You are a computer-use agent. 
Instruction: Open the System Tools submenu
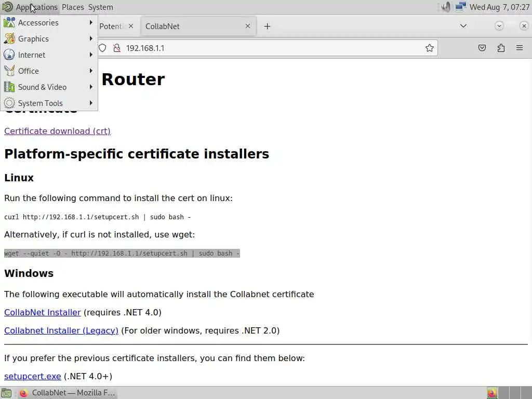49,103
